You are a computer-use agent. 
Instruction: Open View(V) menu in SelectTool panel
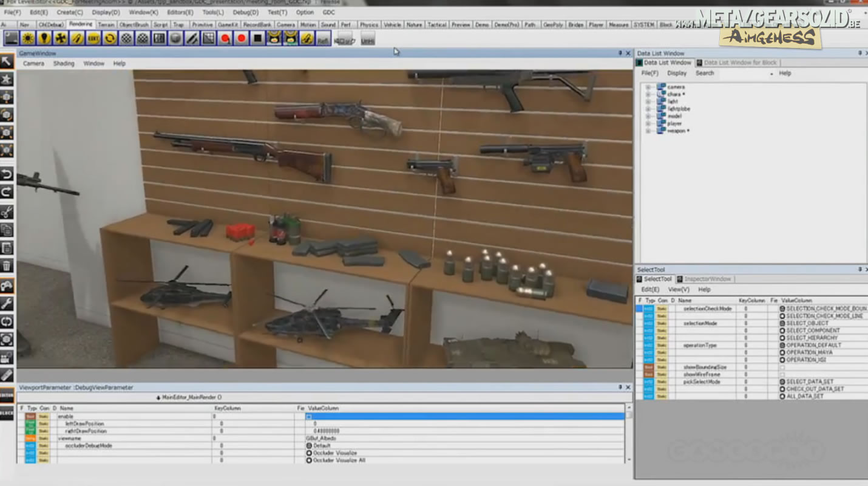[679, 289]
